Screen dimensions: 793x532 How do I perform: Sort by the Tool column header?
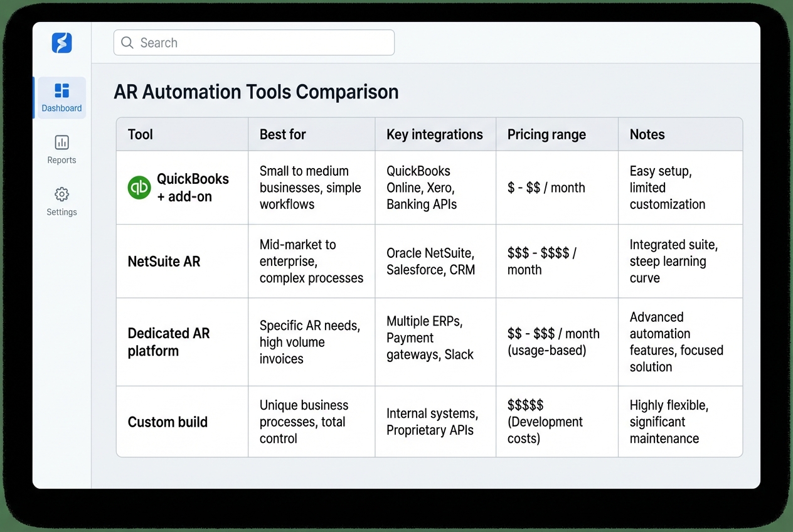[x=139, y=134]
